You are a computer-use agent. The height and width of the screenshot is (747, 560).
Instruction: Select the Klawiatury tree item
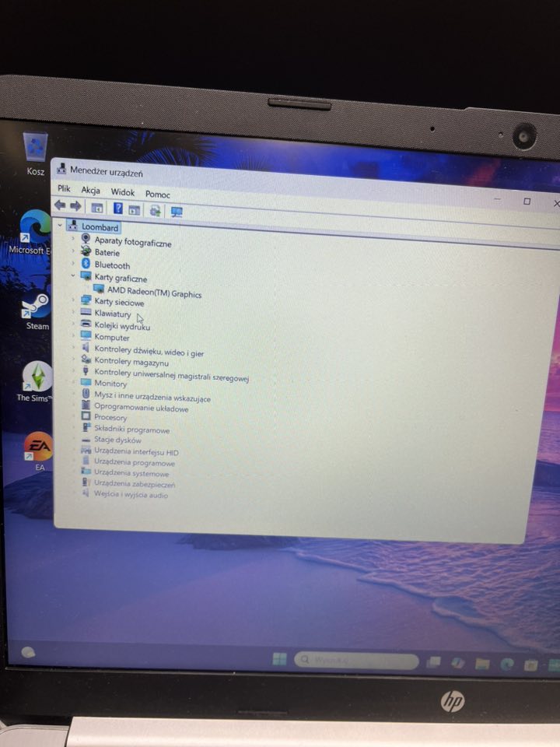click(x=113, y=314)
